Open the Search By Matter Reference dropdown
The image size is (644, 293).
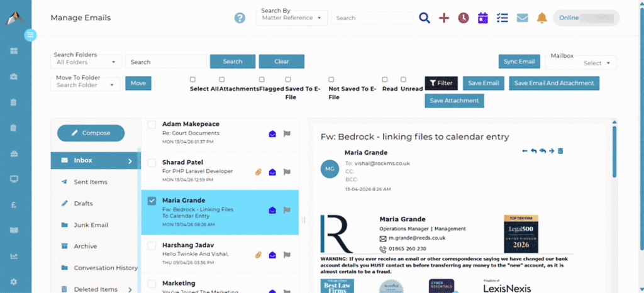click(292, 18)
